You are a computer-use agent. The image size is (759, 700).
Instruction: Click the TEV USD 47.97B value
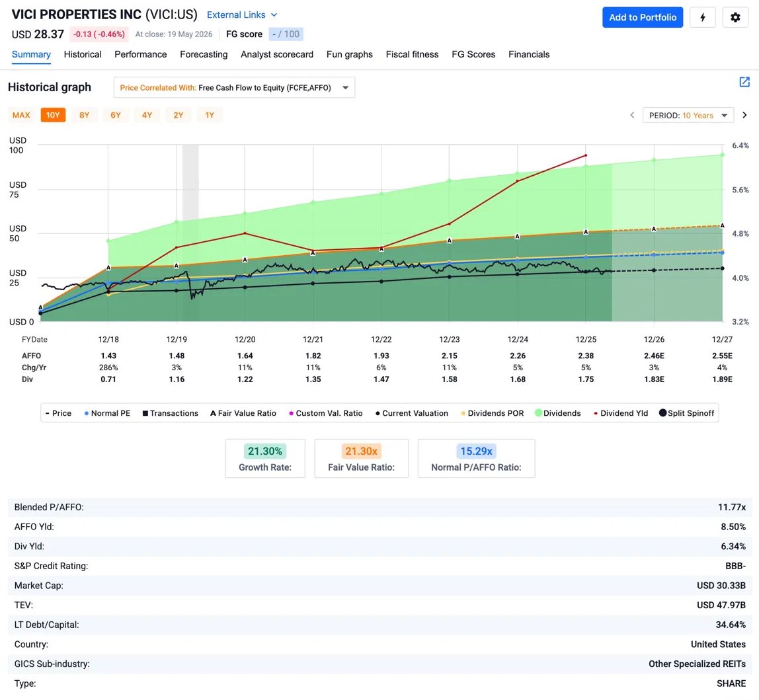(x=721, y=605)
